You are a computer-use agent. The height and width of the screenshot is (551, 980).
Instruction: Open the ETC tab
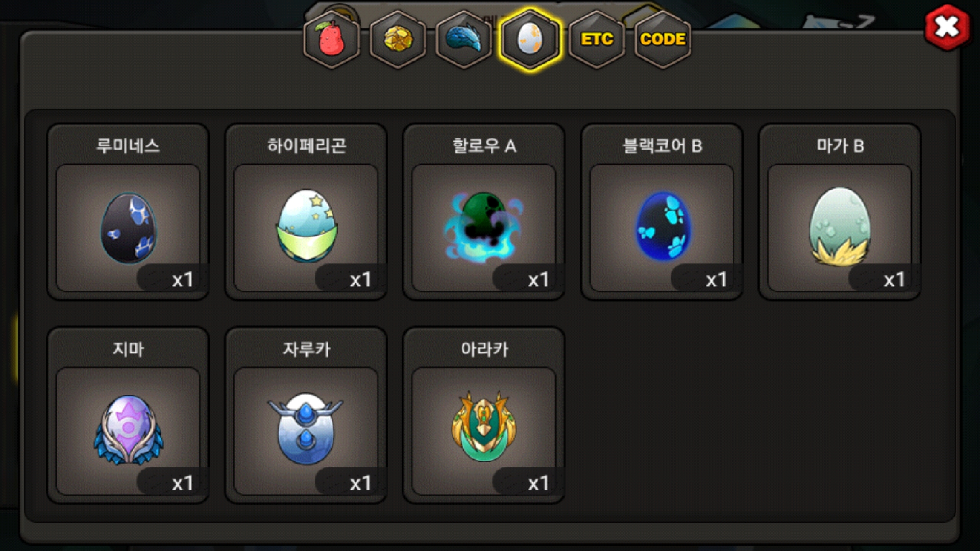(x=596, y=39)
